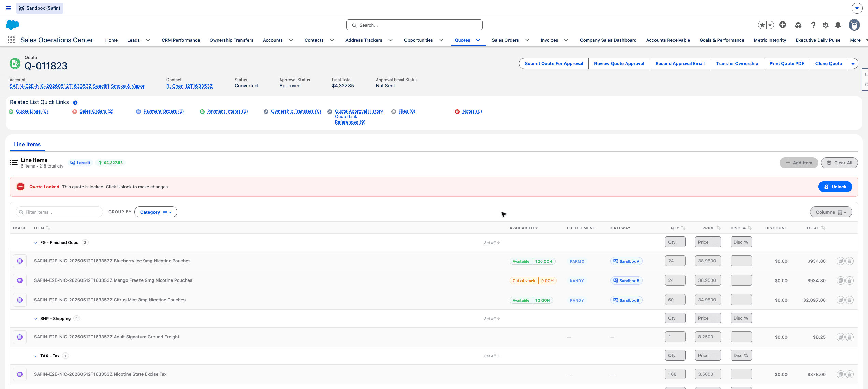
Task: Open the Help question mark icon
Action: point(813,25)
